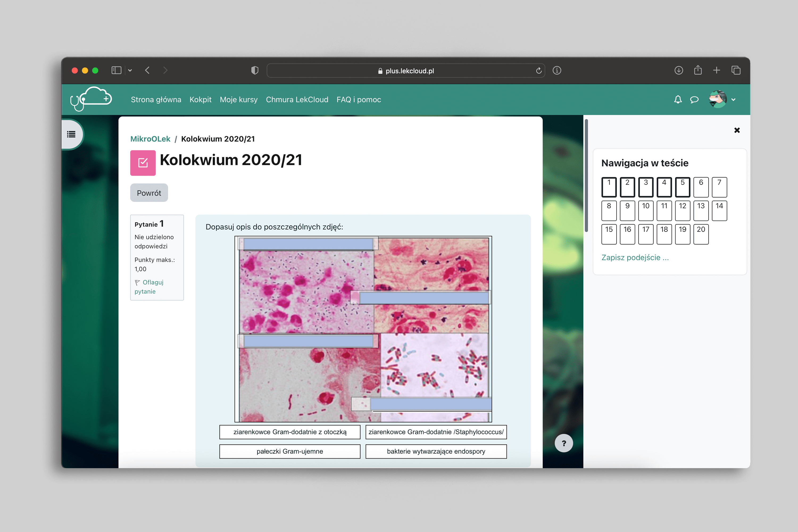The width and height of the screenshot is (798, 532).
Task: Open question 10 from navigation grid
Action: [646, 211]
